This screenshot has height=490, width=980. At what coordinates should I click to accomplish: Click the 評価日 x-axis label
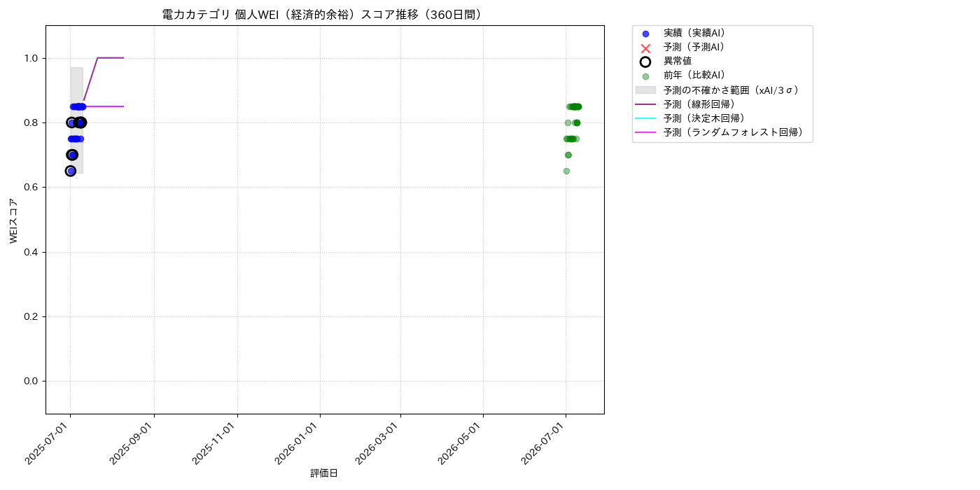pyautogui.click(x=324, y=473)
